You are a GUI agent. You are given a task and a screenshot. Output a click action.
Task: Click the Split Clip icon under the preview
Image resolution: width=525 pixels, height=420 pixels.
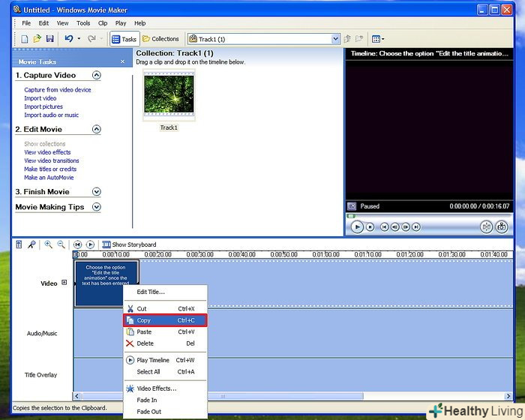coord(486,226)
